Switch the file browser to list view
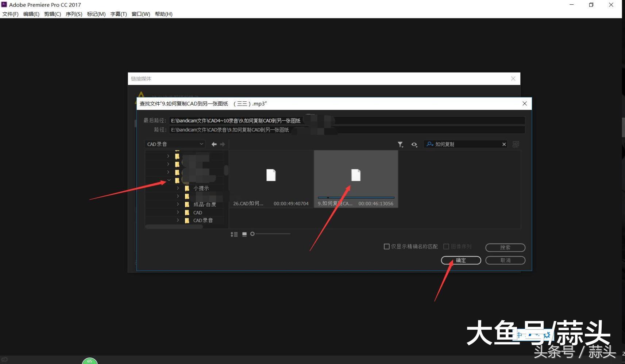Image resolution: width=625 pixels, height=364 pixels. point(234,234)
